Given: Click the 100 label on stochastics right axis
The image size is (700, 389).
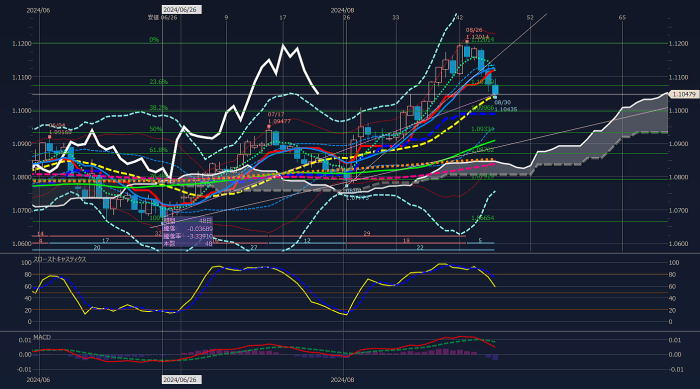Looking at the screenshot, I should pyautogui.click(x=674, y=263).
